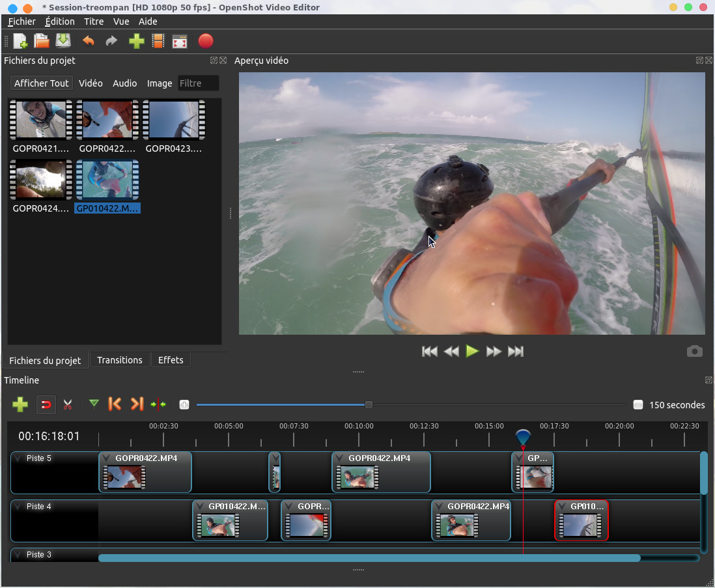
Task: Expand the Piste 5 track menu arrow
Action: click(18, 458)
